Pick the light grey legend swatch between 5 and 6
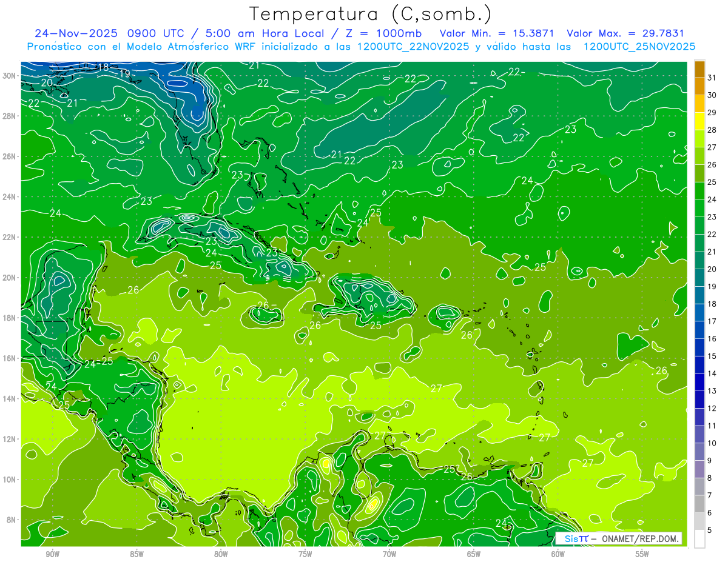 [x=699, y=521]
